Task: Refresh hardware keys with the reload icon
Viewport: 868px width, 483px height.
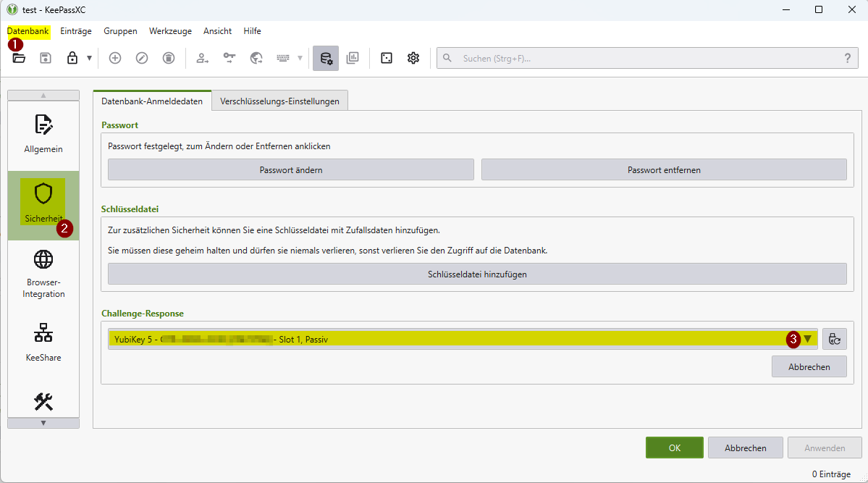Action: click(834, 339)
